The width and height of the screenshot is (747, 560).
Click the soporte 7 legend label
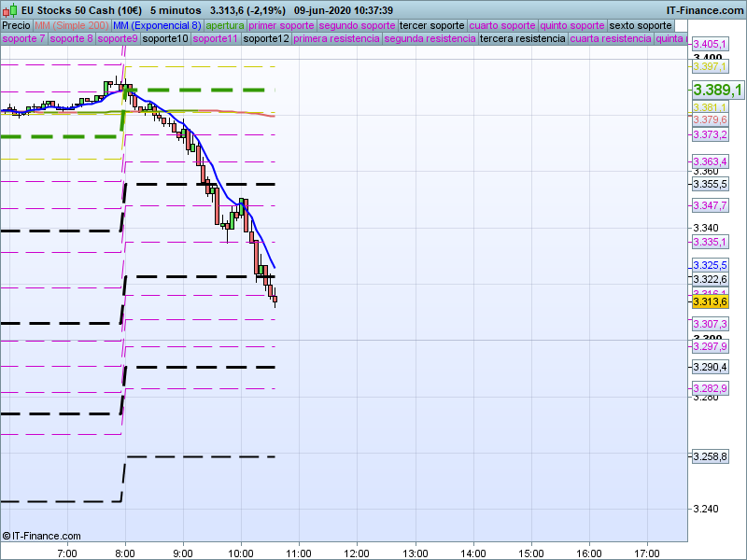tap(23, 39)
